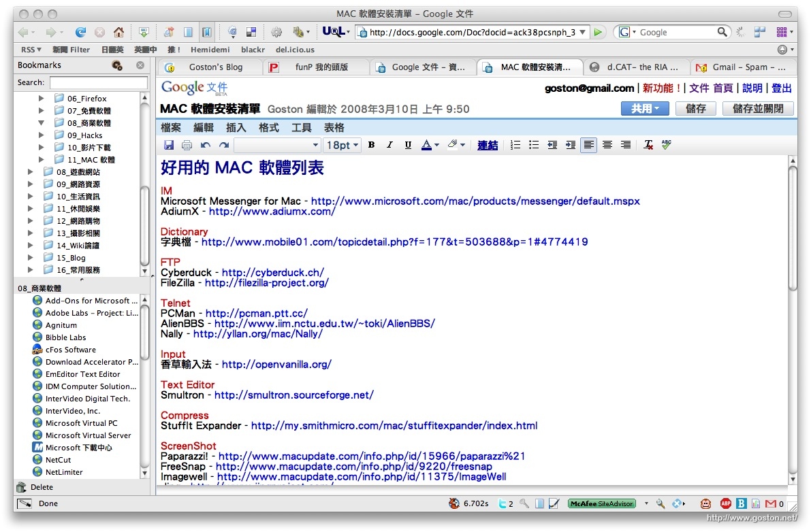Screen dimensions: 811x532
Task: Expand the 08_遊戲網站 bookmark folder
Action: coord(31,172)
